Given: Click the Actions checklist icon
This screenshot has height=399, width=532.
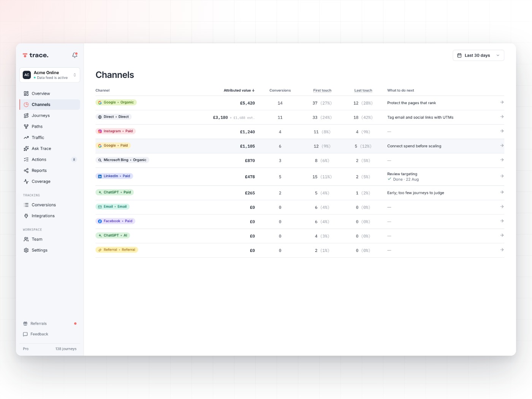Looking at the screenshot, I should 26,160.
